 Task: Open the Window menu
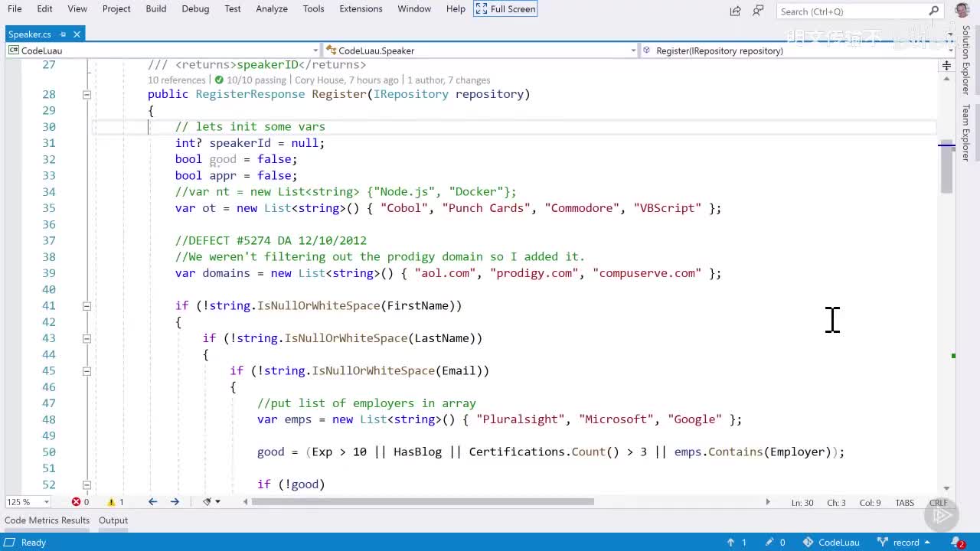[x=414, y=8]
